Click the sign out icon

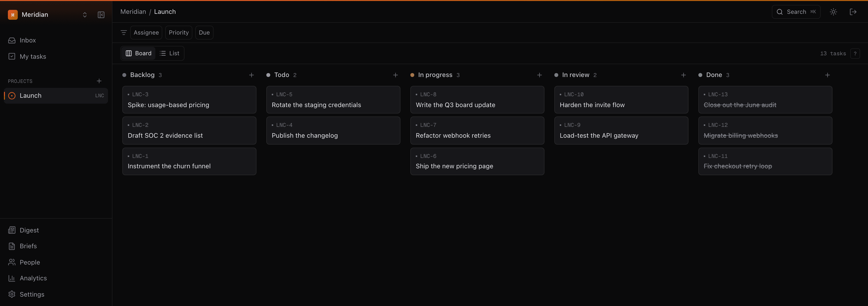(x=853, y=12)
